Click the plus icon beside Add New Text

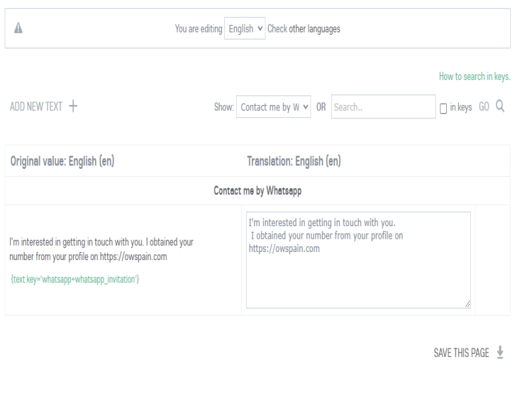coord(73,106)
